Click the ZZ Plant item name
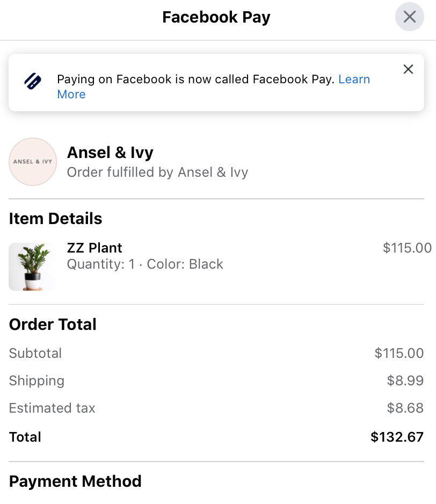 pyautogui.click(x=94, y=248)
